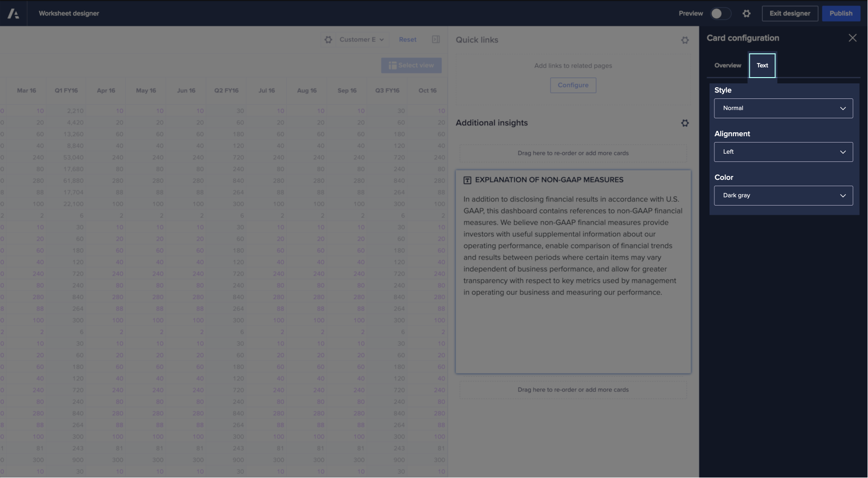Click the Card configuration panel title
This screenshot has width=868, height=478.
click(743, 38)
